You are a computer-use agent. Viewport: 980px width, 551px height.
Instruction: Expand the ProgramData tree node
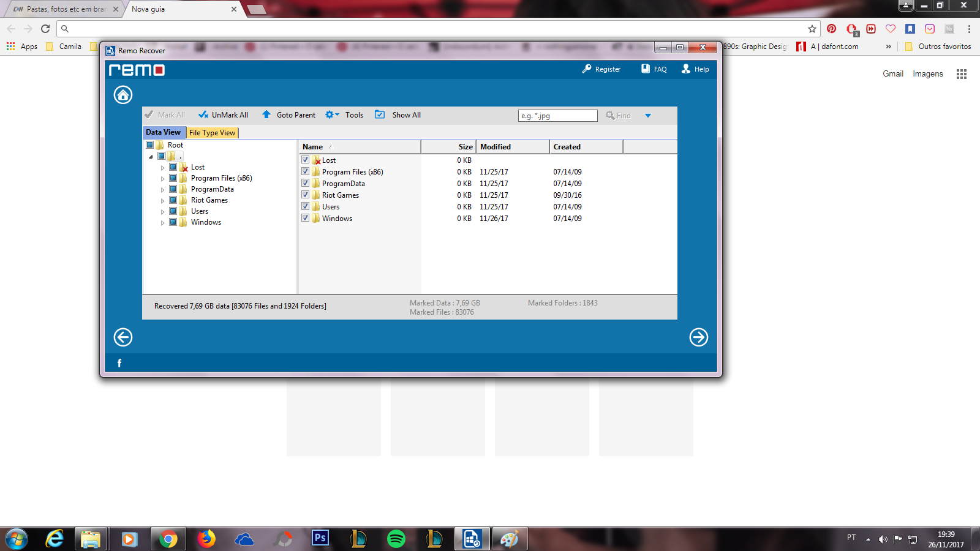[162, 190]
